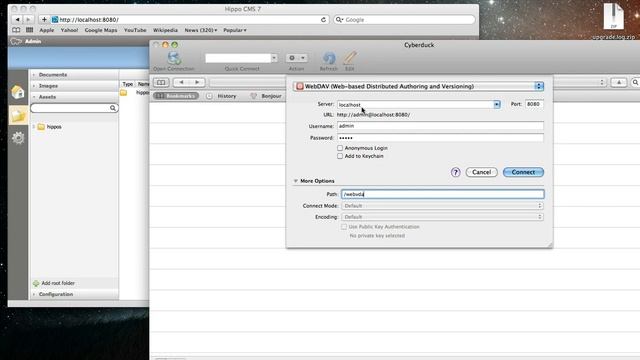Open the Connect Mode dropdown
640x360 pixels.
pos(442,206)
